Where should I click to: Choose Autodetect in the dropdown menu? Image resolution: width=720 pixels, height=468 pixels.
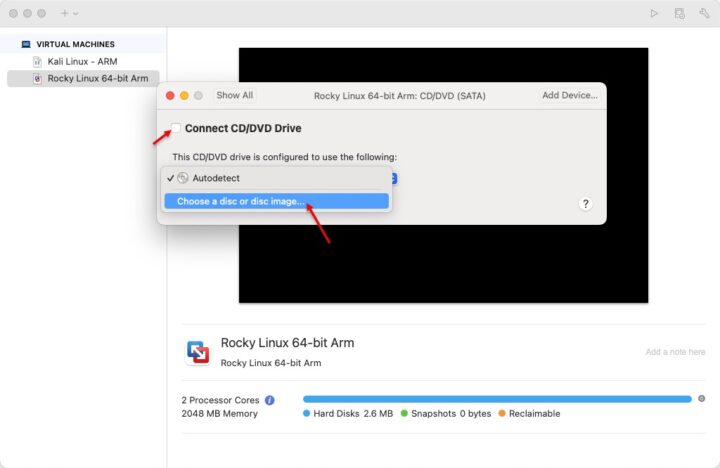point(276,178)
